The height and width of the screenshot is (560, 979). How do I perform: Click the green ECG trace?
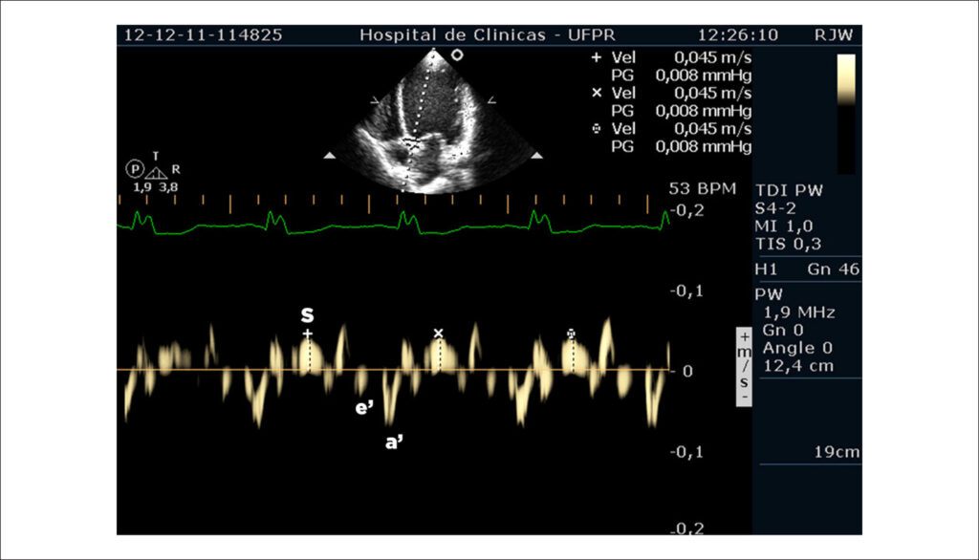pyautogui.click(x=393, y=225)
